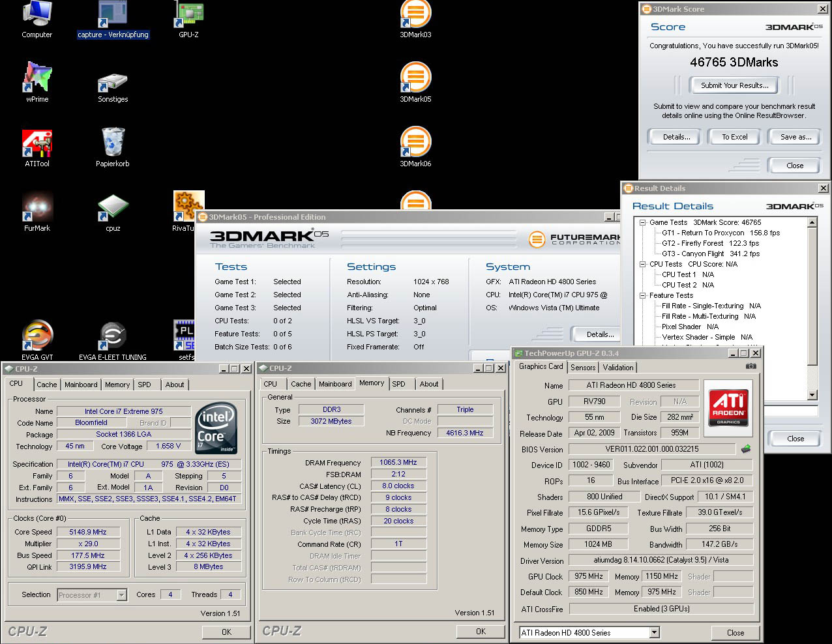Click the NB Frequency 4616.3 MHz value
Viewport: 832px width, 644px height.
[x=465, y=433]
